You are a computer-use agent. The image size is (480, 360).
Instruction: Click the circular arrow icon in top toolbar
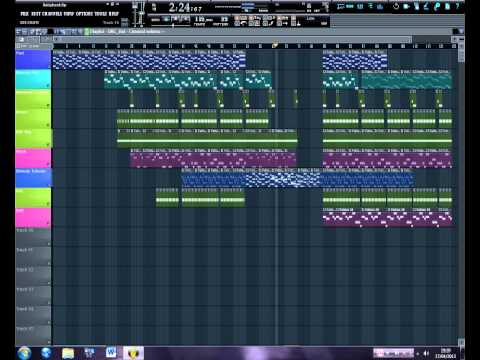[x=396, y=6]
